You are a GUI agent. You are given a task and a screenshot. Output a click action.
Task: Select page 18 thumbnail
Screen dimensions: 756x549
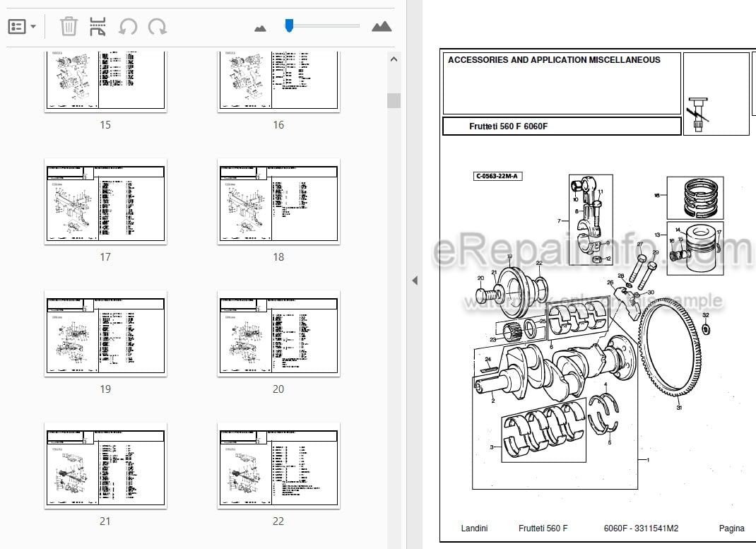pyautogui.click(x=278, y=201)
